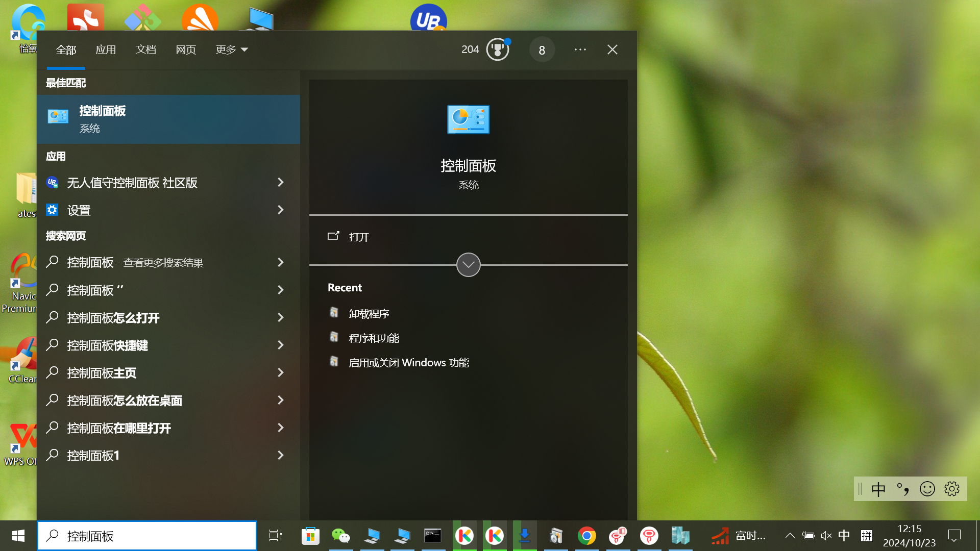
Task: Open the three-dots options menu in search panel
Action: [x=580, y=49]
